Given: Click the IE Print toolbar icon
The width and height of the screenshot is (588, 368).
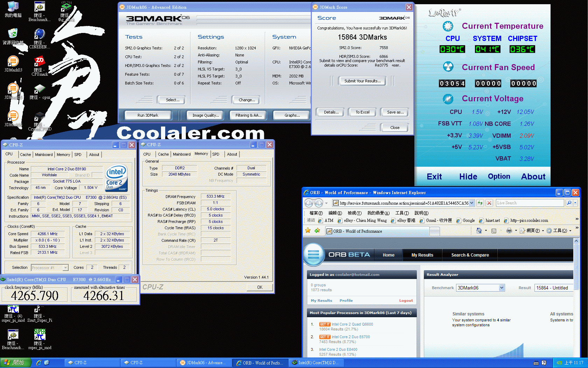Looking at the screenshot, I should (509, 231).
